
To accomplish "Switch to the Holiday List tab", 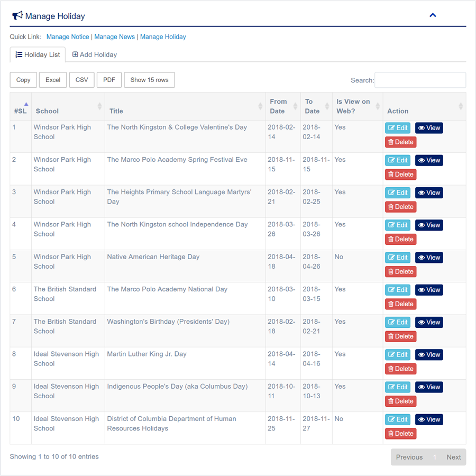I will tap(38, 54).
